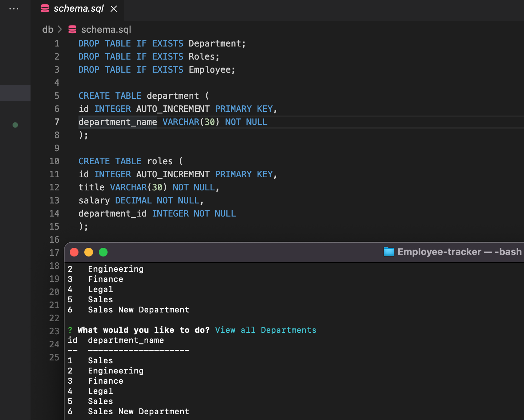The height and width of the screenshot is (420, 524).
Task: Click the db breadcrumb folder
Action: tap(48, 29)
